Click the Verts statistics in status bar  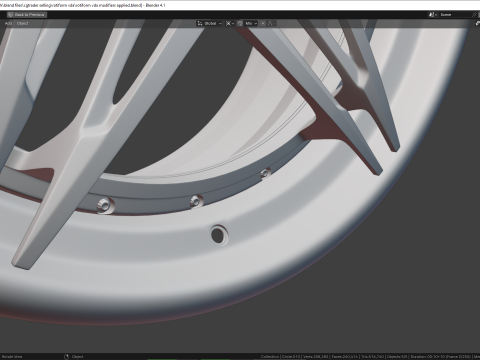[316, 357]
